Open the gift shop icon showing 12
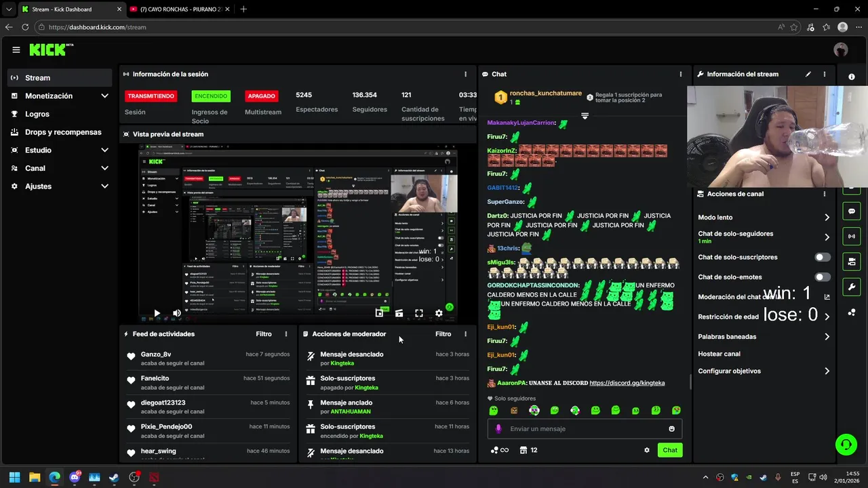Image resolution: width=868 pixels, height=488 pixels. [x=528, y=450]
